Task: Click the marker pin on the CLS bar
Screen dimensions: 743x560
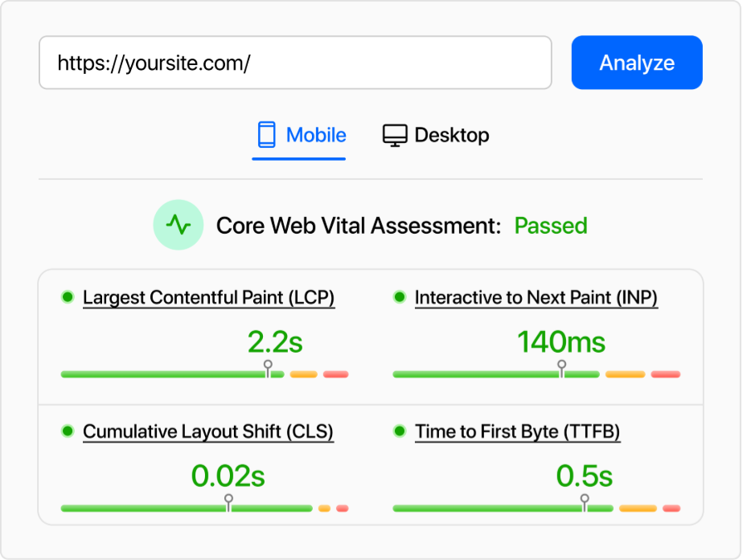Action: tap(228, 501)
